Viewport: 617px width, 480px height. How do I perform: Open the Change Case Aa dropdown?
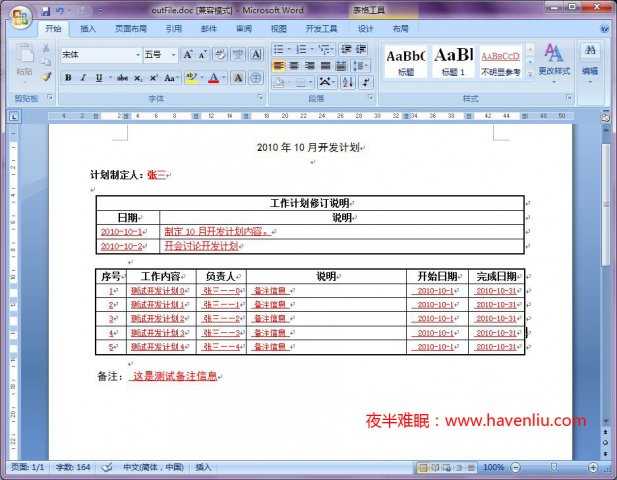171,78
